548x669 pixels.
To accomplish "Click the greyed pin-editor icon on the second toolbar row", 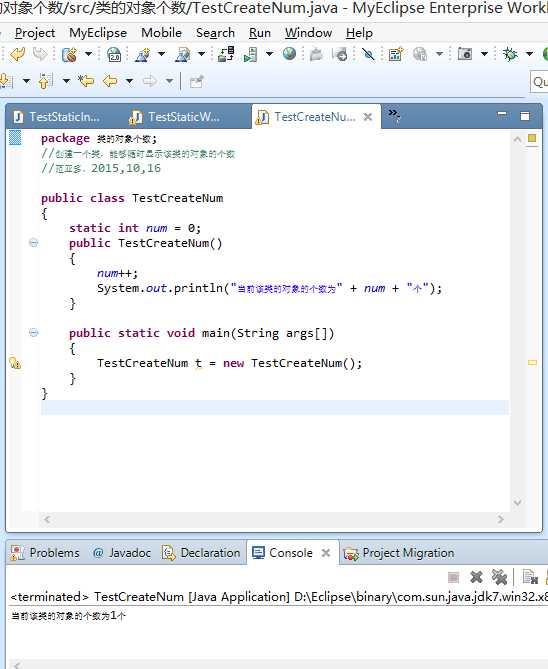I will [196, 81].
